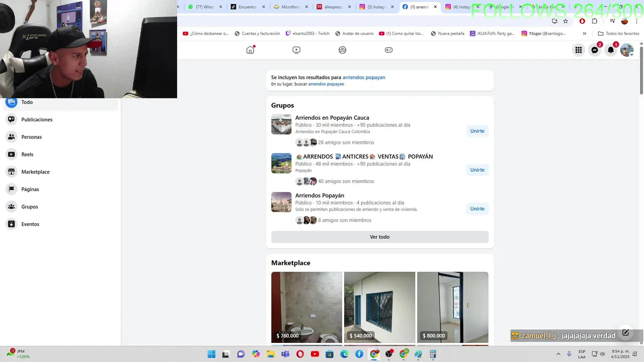Open the browser Extensions puzzle icon
This screenshot has height=362, width=644.
tap(595, 21)
